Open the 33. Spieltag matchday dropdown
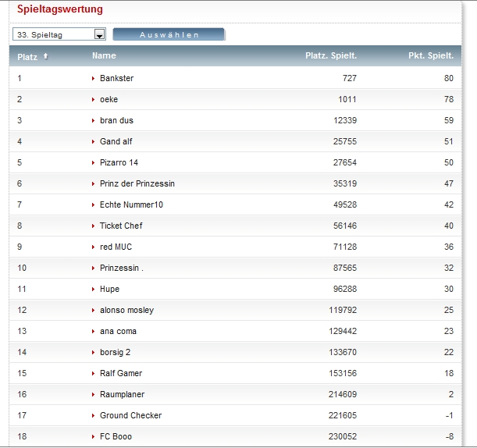Viewport: 477px width, 448px height. (59, 34)
